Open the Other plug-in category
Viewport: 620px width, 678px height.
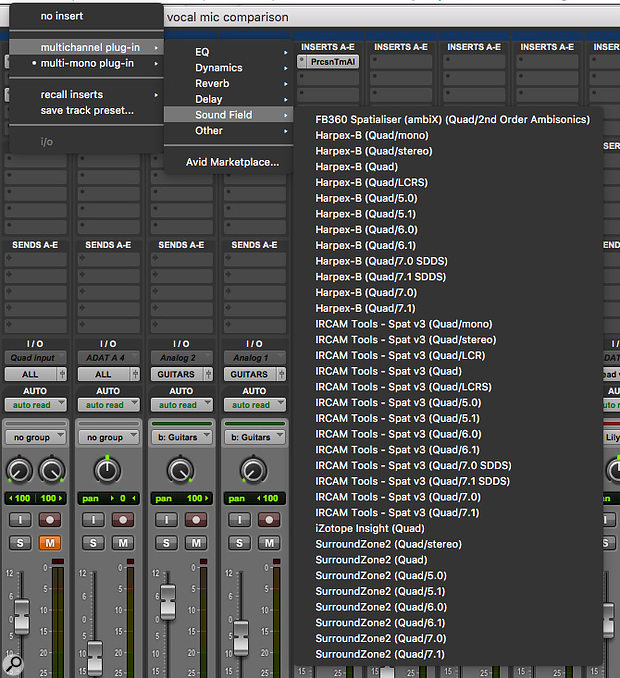click(x=228, y=130)
